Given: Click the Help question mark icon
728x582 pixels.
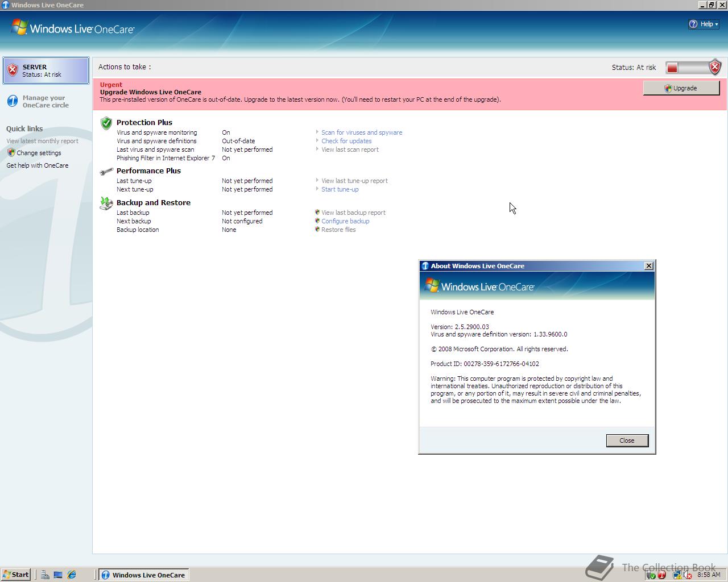Looking at the screenshot, I should (693, 24).
